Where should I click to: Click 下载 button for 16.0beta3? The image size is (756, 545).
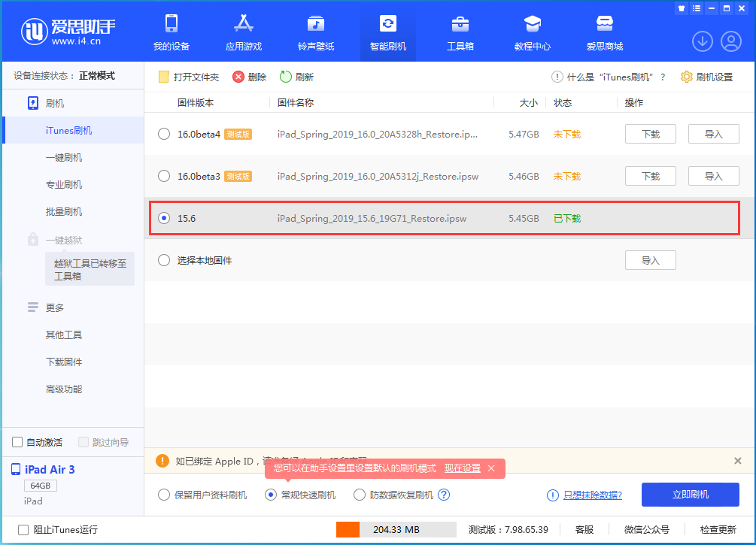coord(651,176)
